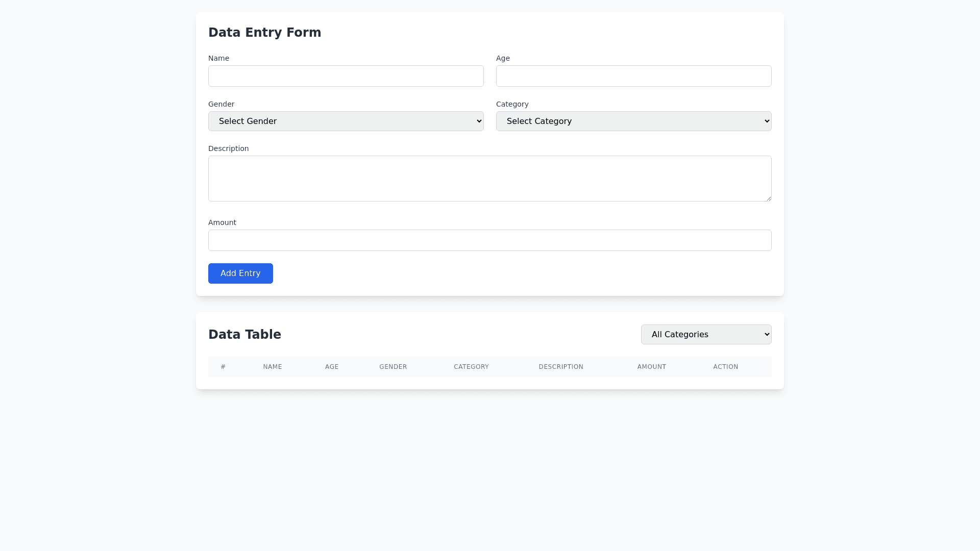
Task: Click the NAME column header
Action: pos(273,367)
